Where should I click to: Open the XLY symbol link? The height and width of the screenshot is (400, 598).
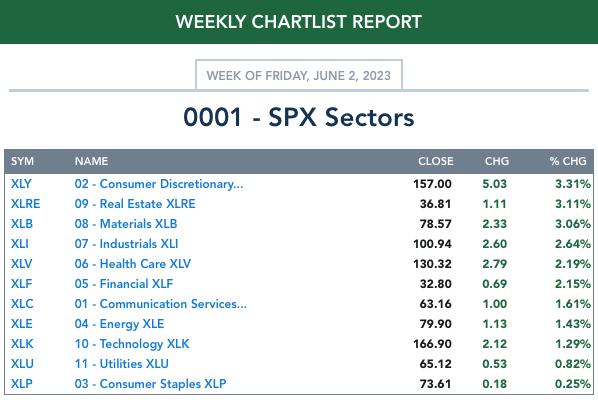pyautogui.click(x=21, y=184)
